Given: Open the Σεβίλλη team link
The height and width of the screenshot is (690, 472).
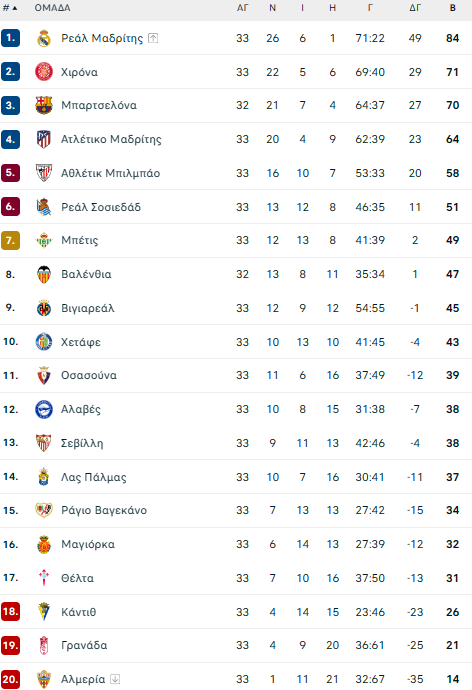Looking at the screenshot, I should 82,443.
